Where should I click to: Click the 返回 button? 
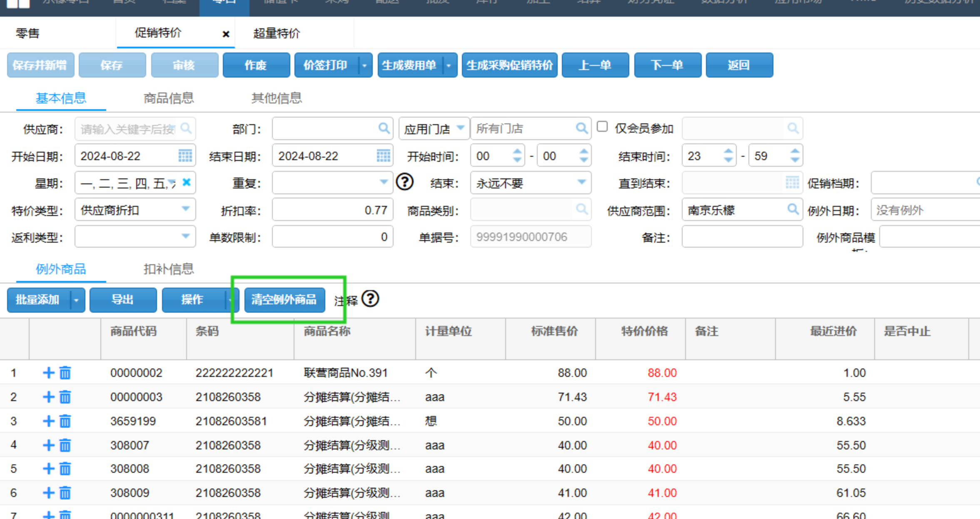[739, 65]
